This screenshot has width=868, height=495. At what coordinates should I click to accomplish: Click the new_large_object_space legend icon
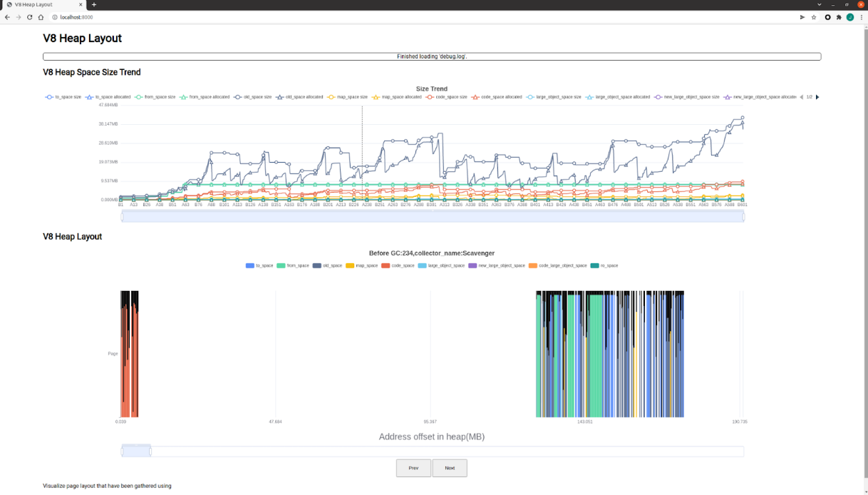[472, 265]
